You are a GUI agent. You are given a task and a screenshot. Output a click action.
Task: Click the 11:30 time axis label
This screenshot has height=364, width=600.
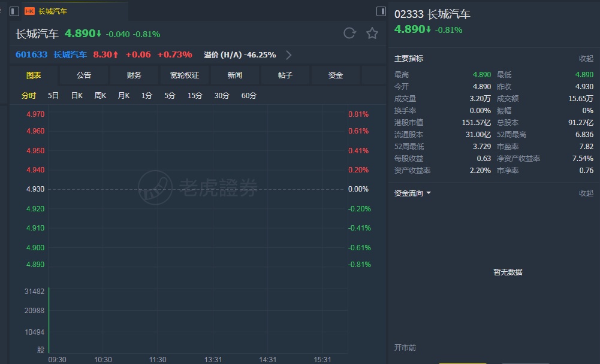coord(158,359)
